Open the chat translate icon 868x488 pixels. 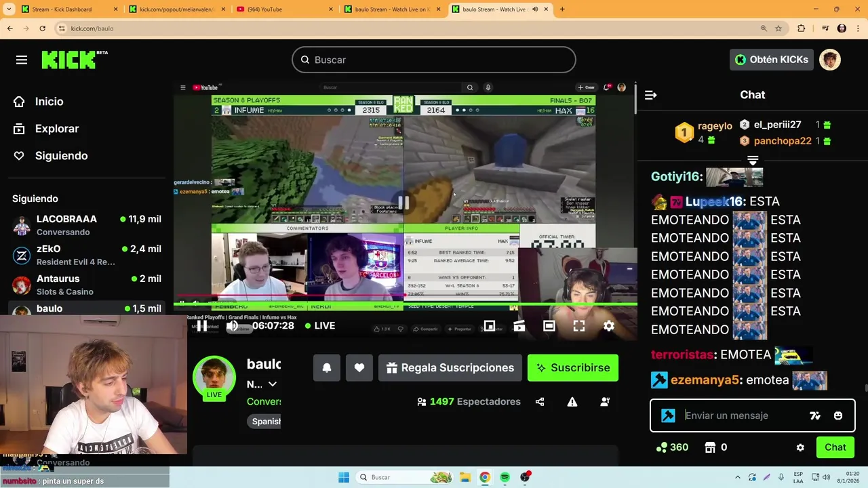815,415
